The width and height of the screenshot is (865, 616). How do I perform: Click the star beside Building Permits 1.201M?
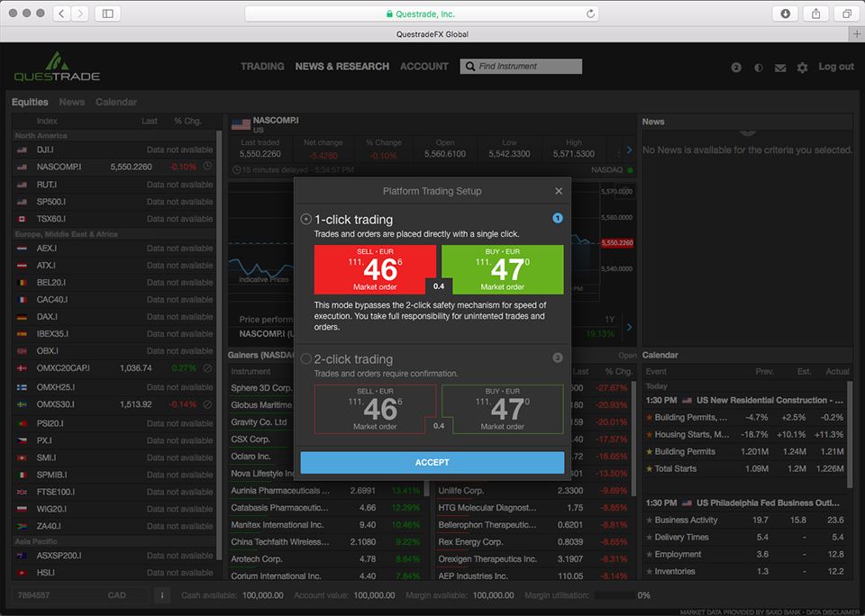pos(650,452)
